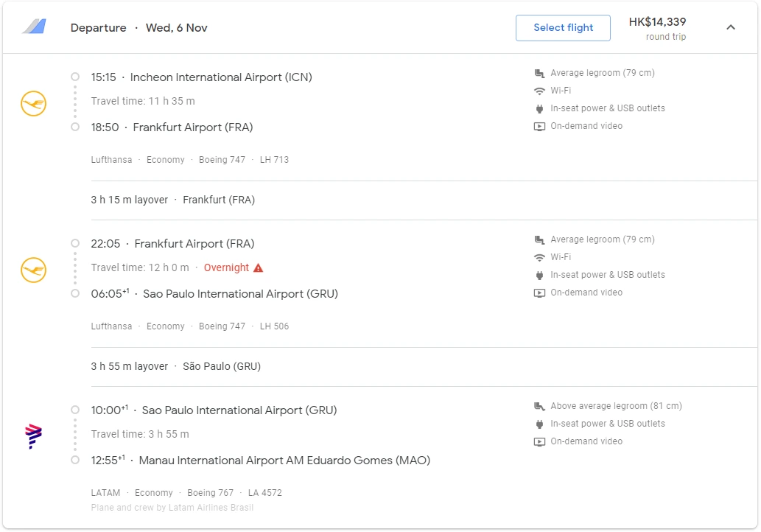
Task: Click the Lufthansa logo for flight LH 713
Action: pos(34,104)
